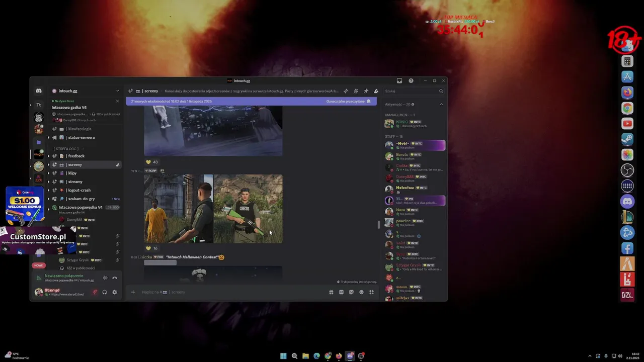Click the Tt server icon in sidebar
644x362 pixels.
point(39,105)
